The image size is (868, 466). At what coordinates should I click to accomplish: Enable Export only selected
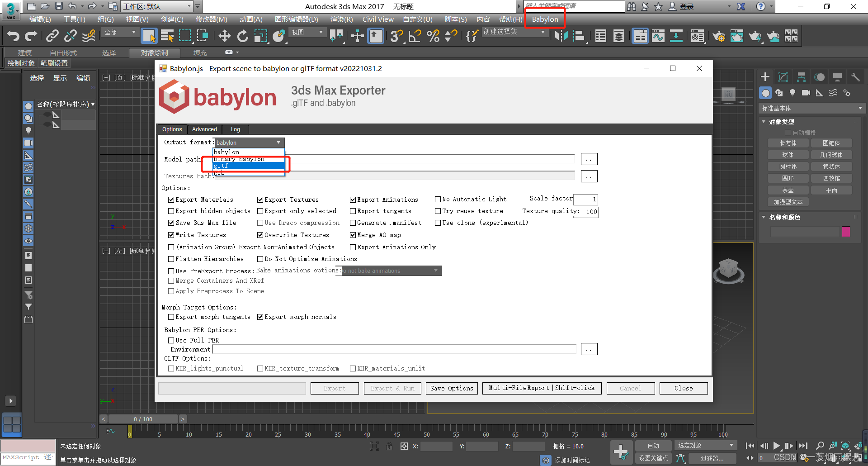pos(260,211)
